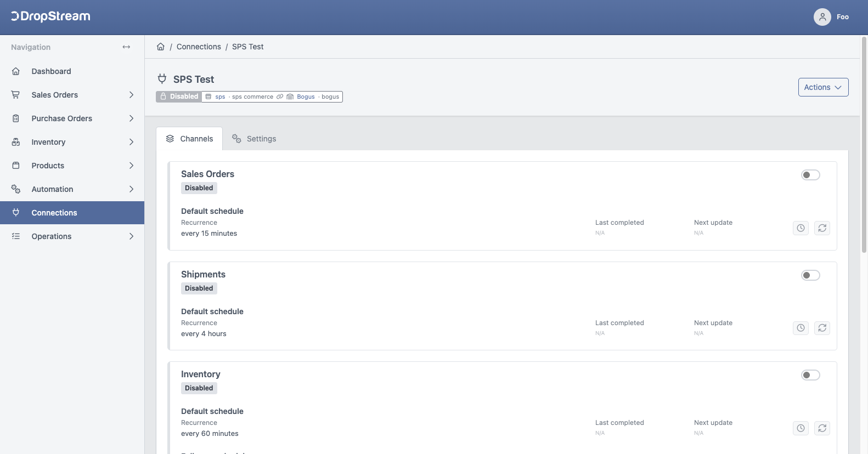Click the page vertical scrollbar
Image resolution: width=868 pixels, height=454 pixels.
coord(864,145)
